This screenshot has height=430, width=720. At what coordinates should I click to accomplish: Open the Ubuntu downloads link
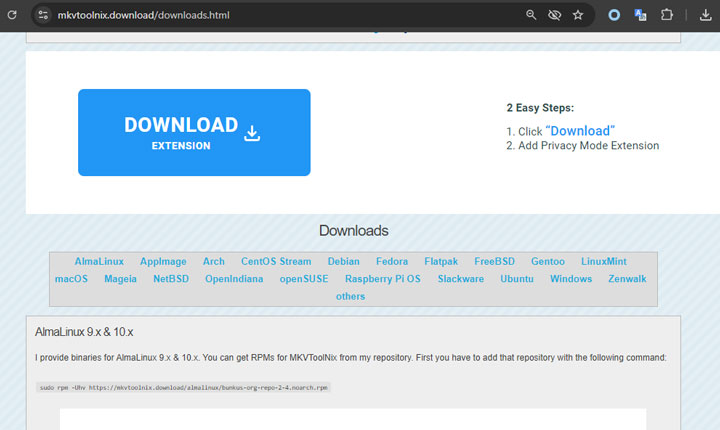point(517,279)
